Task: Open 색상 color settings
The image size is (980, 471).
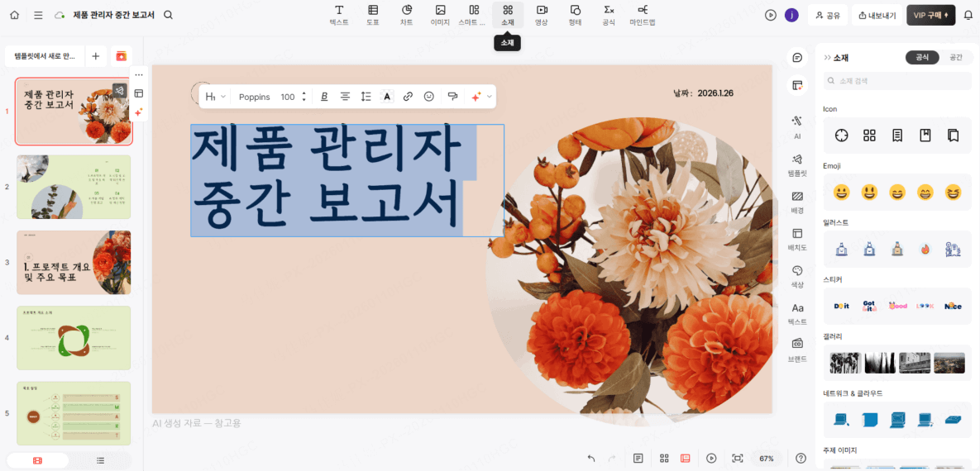Action: [x=797, y=277]
